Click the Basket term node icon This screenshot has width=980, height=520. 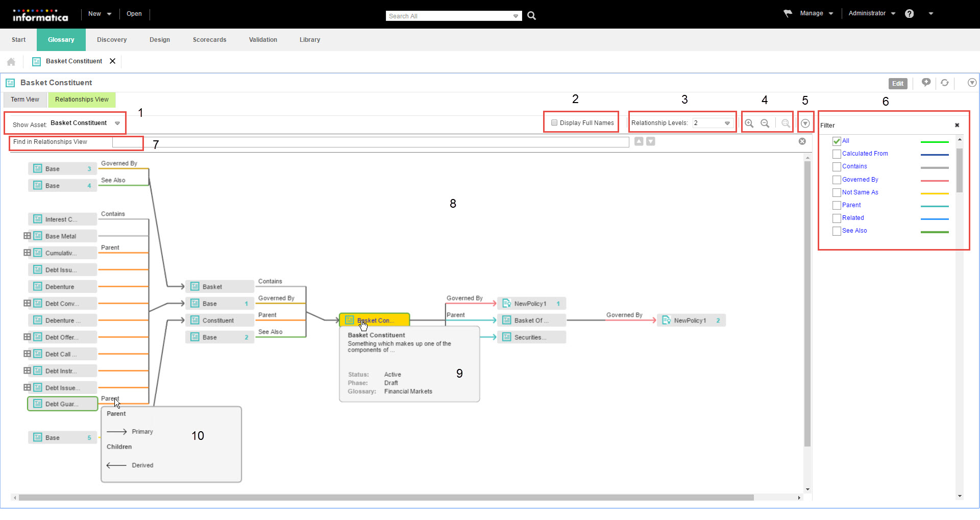194,286
